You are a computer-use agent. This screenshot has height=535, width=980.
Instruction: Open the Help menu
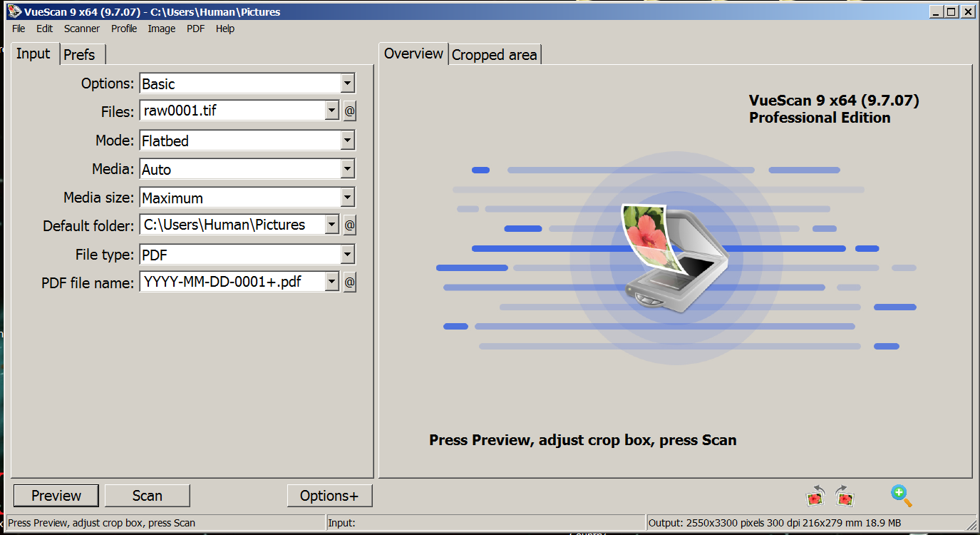[225, 29]
